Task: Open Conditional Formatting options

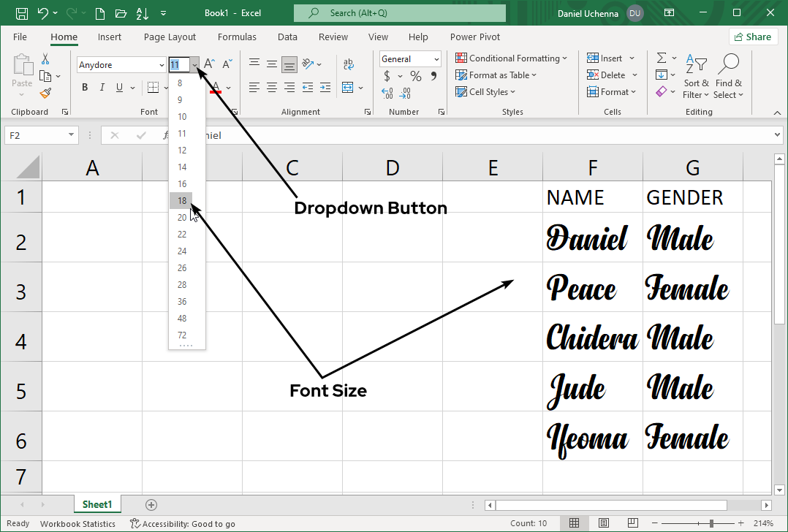Action: (x=512, y=58)
